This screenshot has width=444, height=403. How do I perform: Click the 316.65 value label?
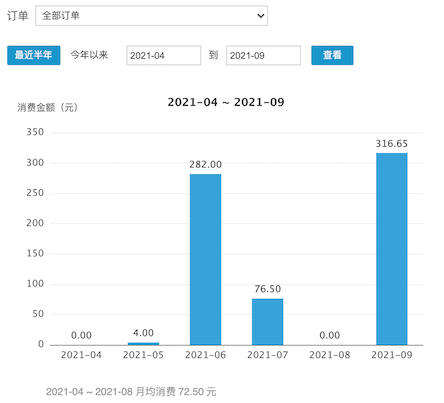[392, 144]
